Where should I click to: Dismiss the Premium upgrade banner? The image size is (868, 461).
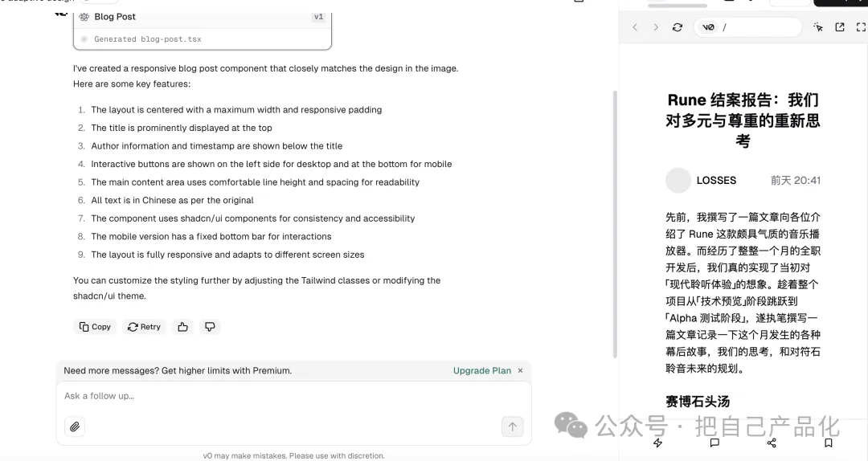[520, 371]
